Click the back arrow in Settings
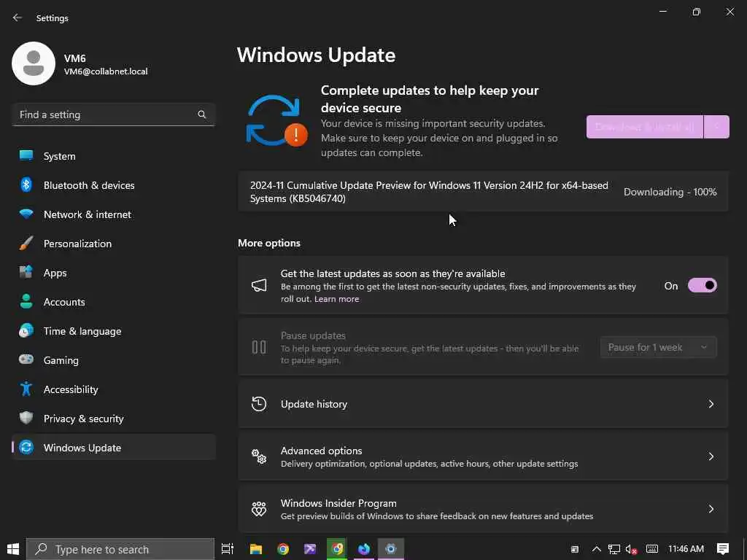 click(x=18, y=17)
